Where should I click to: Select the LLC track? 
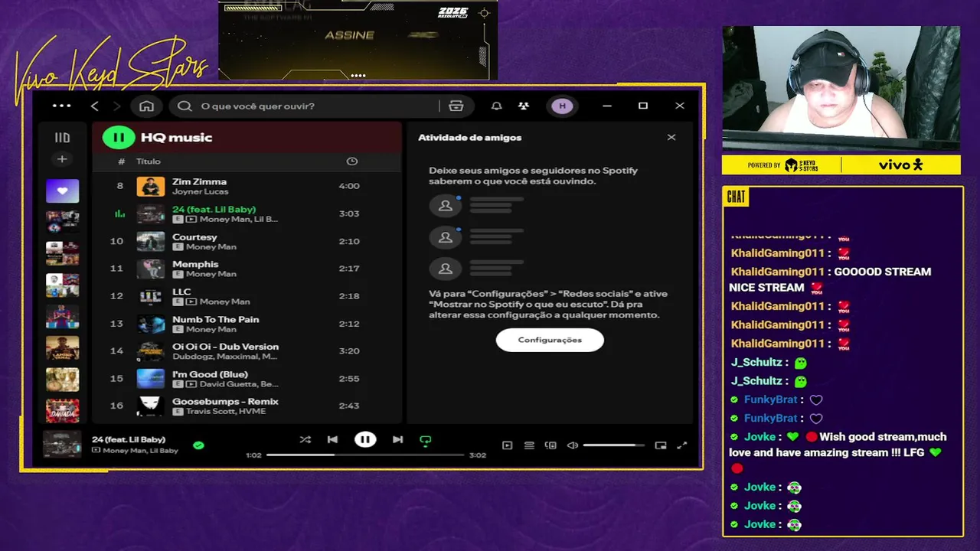247,296
